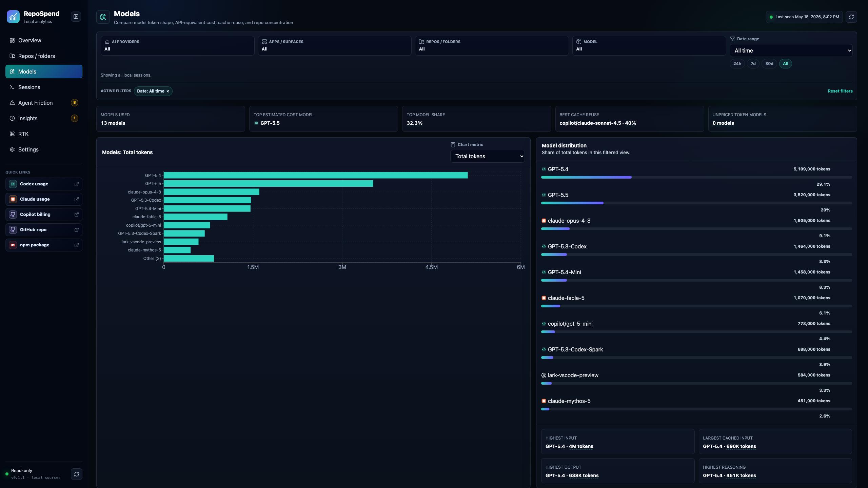The width and height of the screenshot is (868, 488).
Task: Select the All date range pill
Action: [x=786, y=64]
